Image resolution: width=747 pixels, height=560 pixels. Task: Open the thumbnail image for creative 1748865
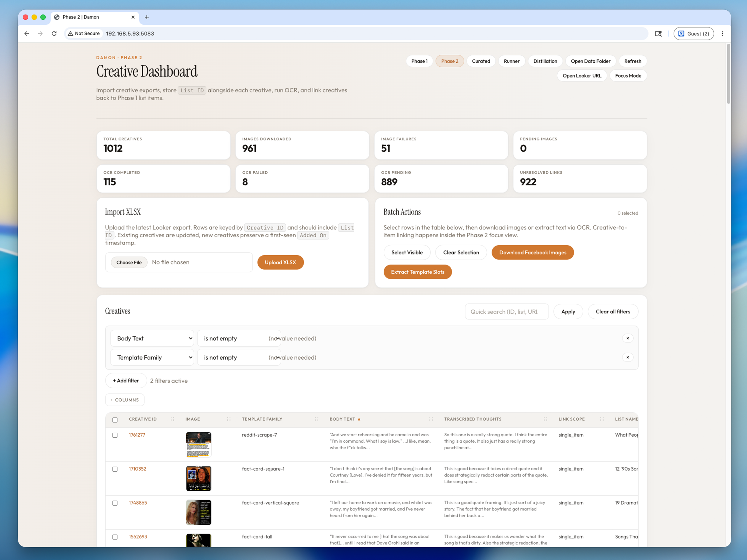(x=199, y=512)
